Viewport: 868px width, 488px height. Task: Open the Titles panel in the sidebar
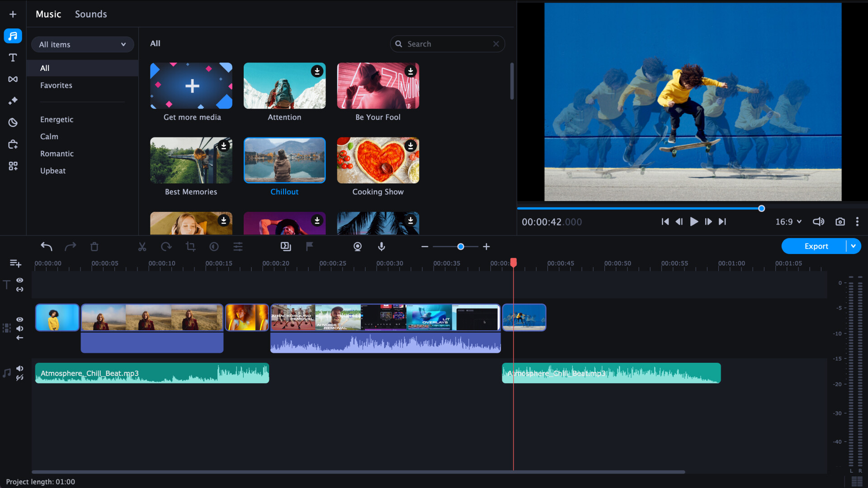tap(13, 57)
